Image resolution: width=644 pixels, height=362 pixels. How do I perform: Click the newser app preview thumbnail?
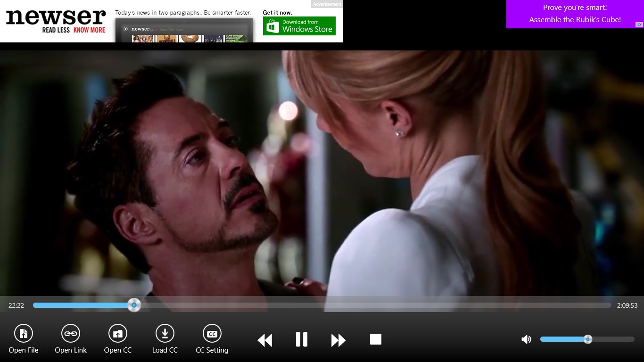click(184, 31)
